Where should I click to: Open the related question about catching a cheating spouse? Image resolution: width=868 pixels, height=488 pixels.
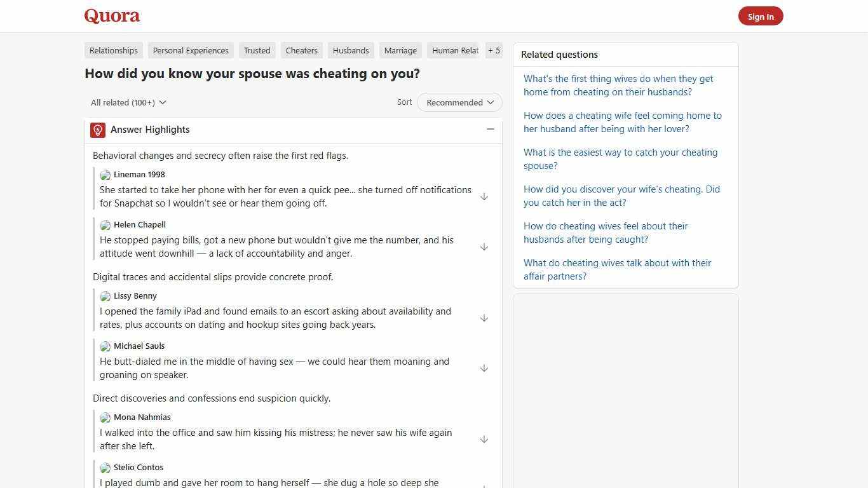click(620, 159)
